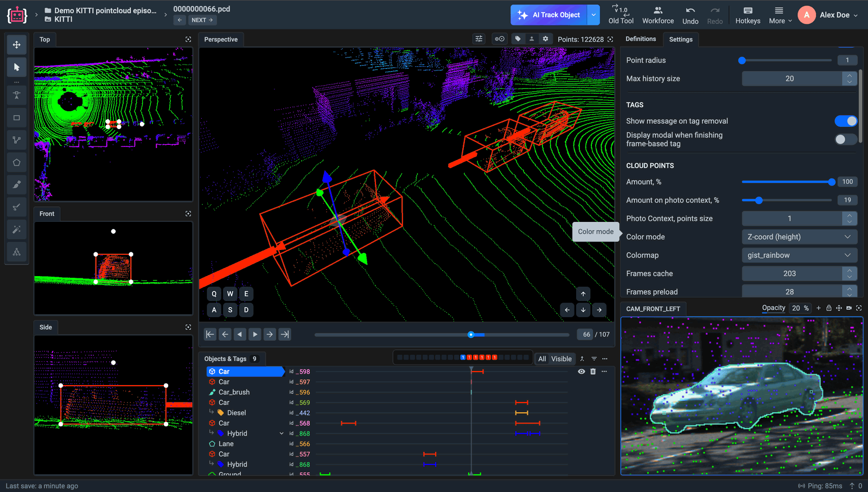Delete the selected Car object with trash icon
The image size is (868, 492).
pos(593,372)
